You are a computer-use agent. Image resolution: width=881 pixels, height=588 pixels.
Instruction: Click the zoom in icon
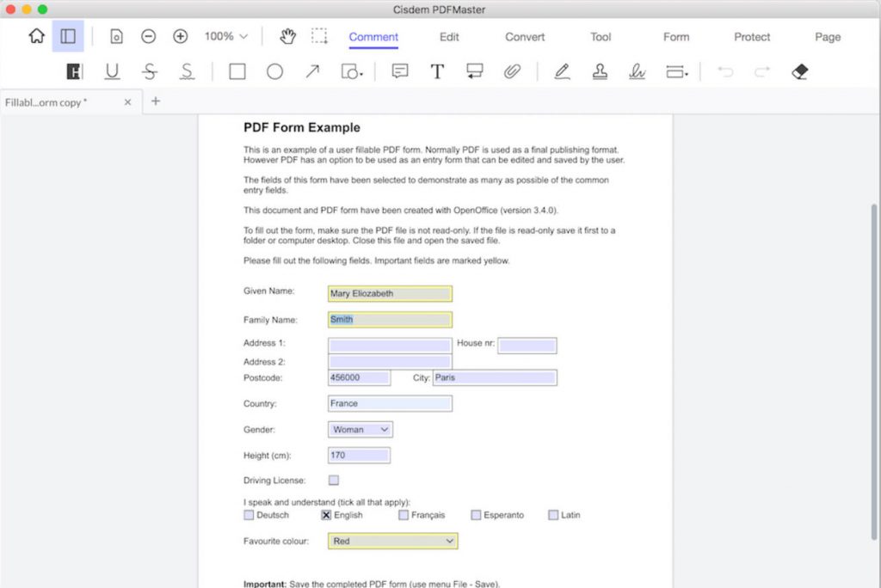pyautogui.click(x=180, y=37)
